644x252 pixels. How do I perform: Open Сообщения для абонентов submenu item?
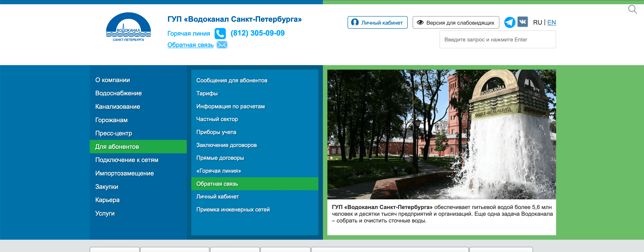231,80
